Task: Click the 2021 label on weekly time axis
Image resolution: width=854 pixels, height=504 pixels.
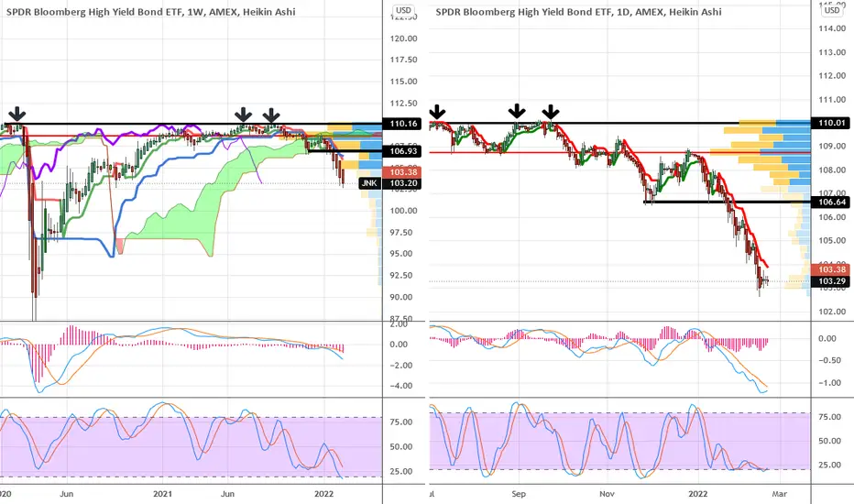Action: click(x=162, y=494)
